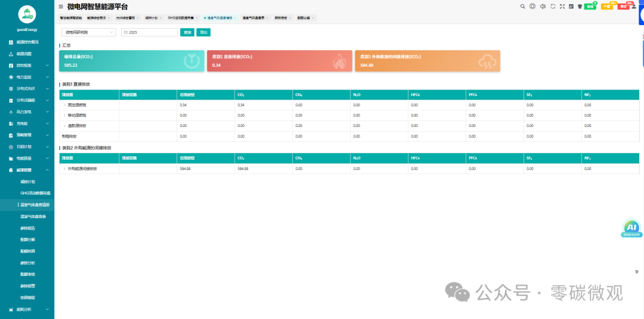Click the 分布式储能 sidebar icon
Viewport: 644px width, 319px height.
11,100
